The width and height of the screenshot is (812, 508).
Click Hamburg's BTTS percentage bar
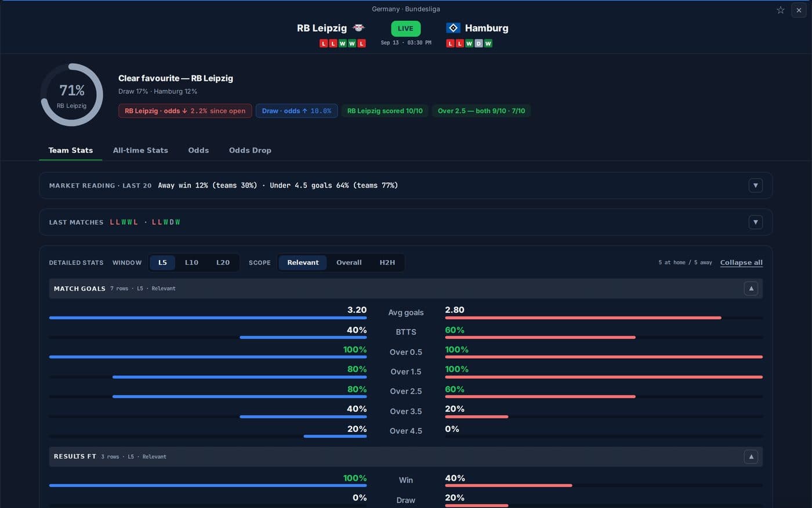click(540, 337)
